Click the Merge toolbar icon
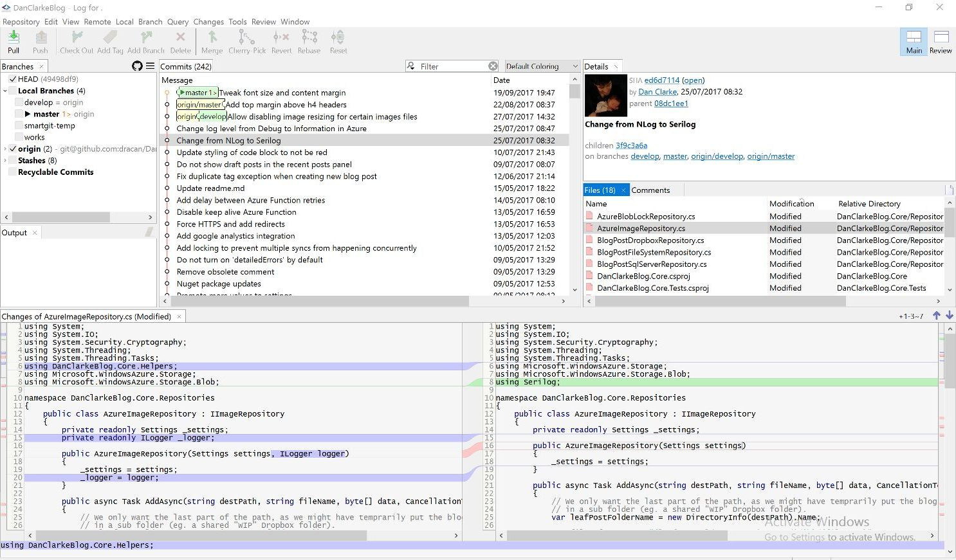This screenshot has height=560, width=956. point(212,41)
